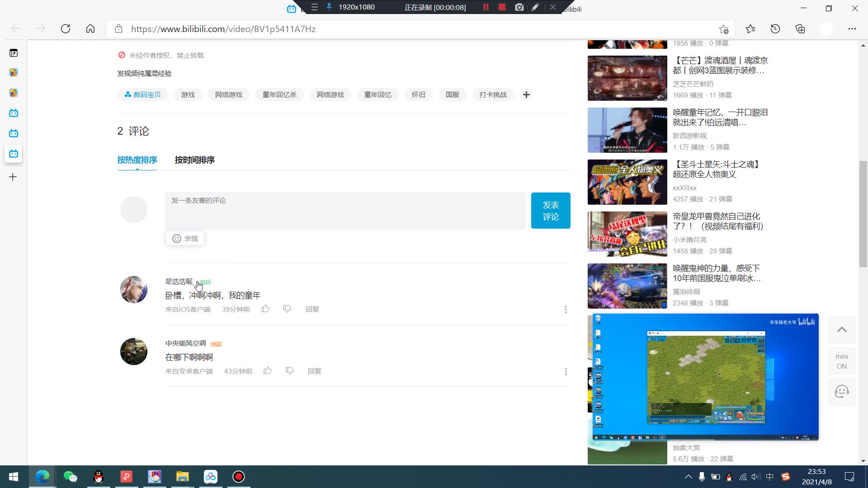This screenshot has height=488, width=868.
Task: Select the 怀旧 tag
Action: tap(419, 95)
